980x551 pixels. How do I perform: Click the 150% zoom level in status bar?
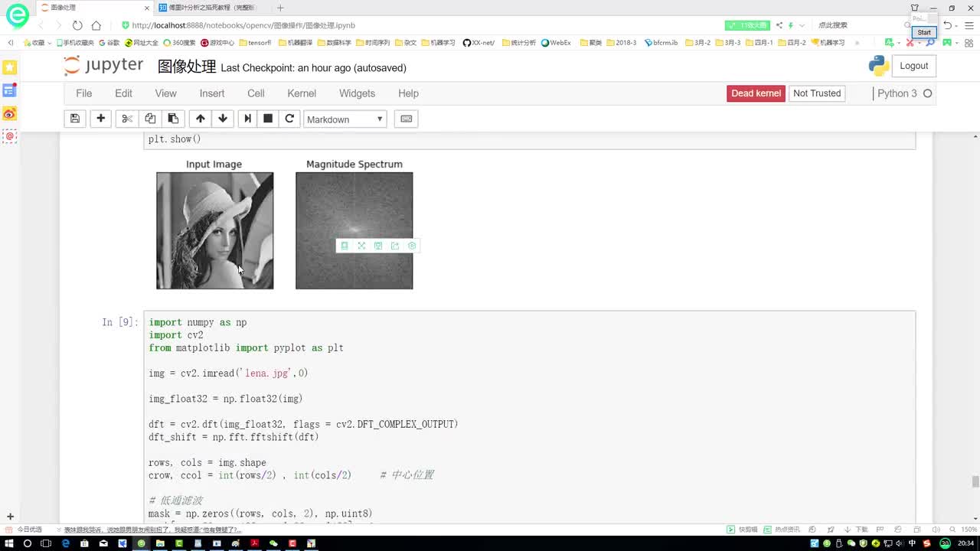coord(969,529)
